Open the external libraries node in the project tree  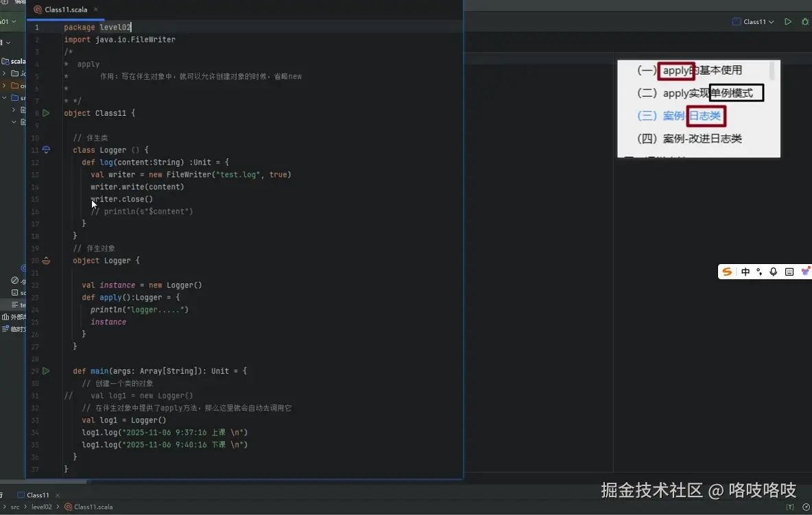(x=14, y=317)
